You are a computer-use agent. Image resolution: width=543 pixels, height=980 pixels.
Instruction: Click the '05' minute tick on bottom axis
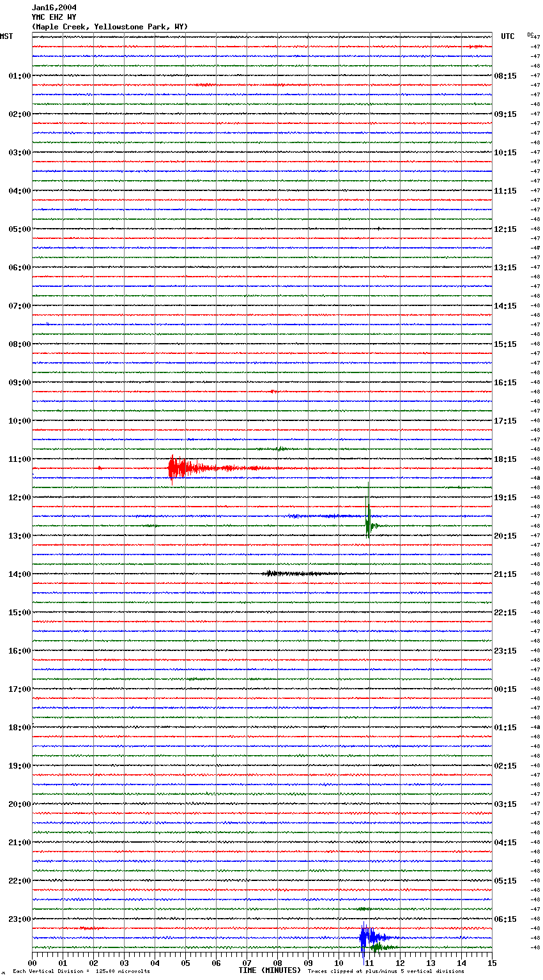click(185, 963)
